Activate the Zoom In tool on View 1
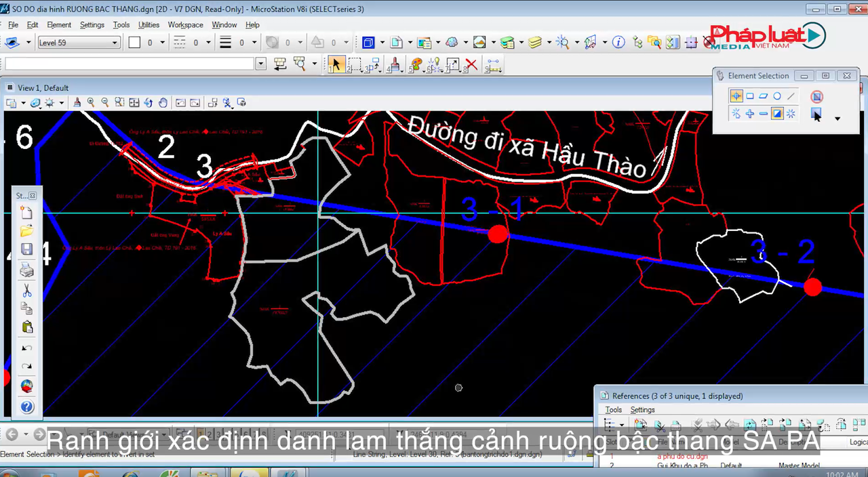 click(x=90, y=102)
